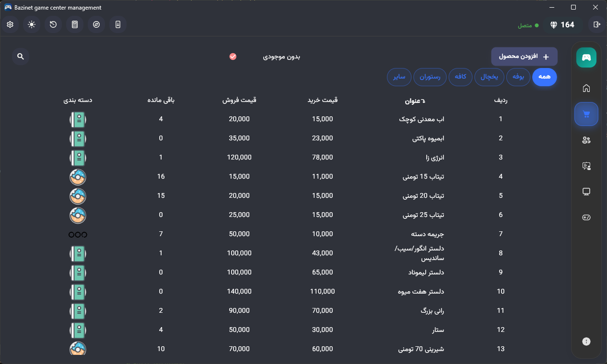Click category icon for اب معدنی کوچک
The height and width of the screenshot is (364, 607).
[78, 119]
